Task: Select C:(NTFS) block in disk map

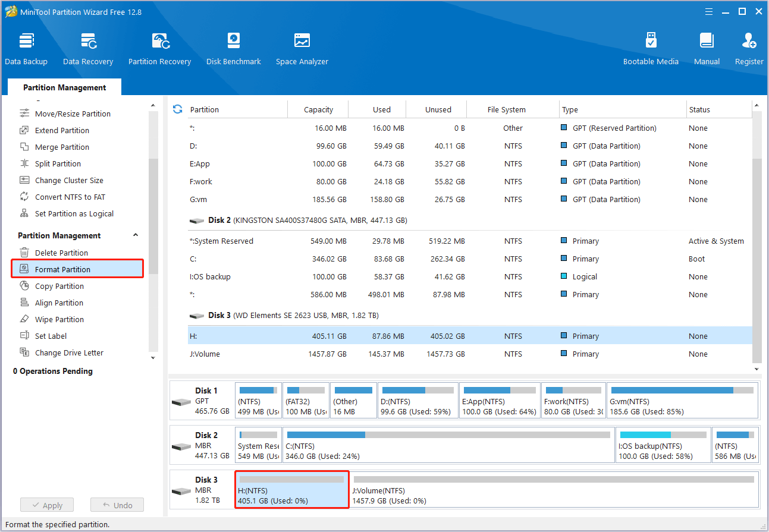Action: click(449, 445)
